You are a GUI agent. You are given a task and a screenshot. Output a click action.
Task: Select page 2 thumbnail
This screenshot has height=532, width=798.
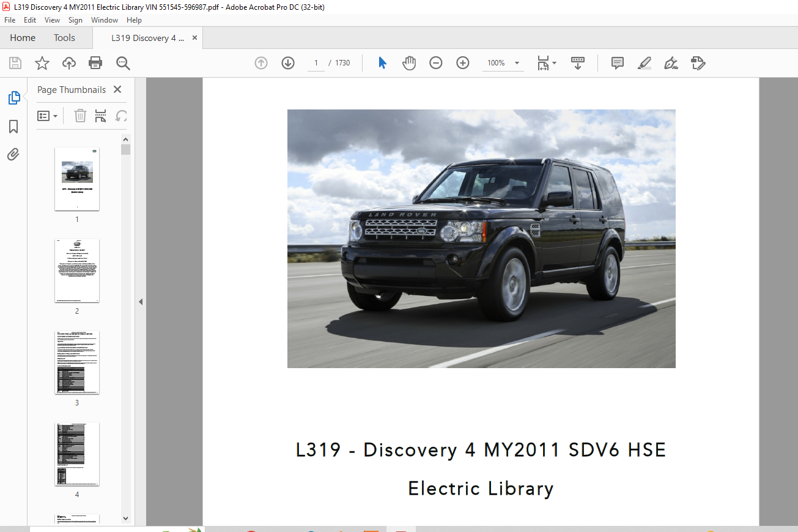(77, 271)
